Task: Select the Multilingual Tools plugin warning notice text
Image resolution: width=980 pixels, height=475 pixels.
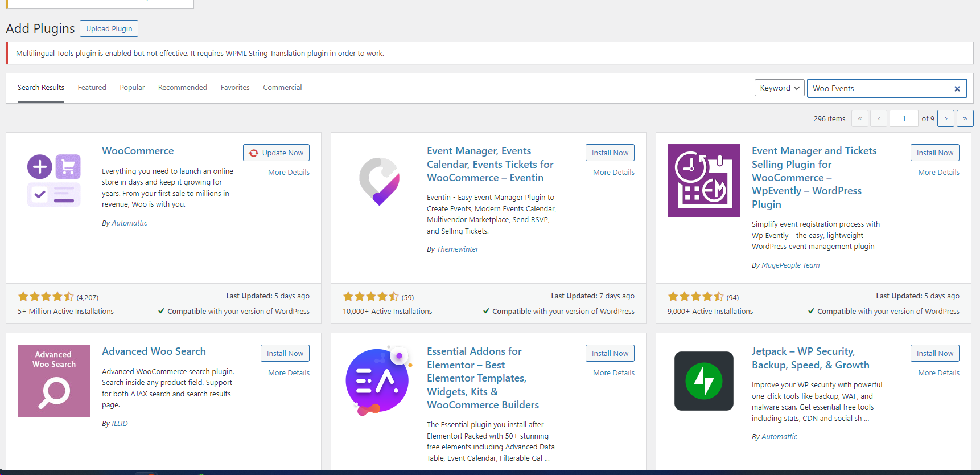Action: pyautogui.click(x=200, y=54)
